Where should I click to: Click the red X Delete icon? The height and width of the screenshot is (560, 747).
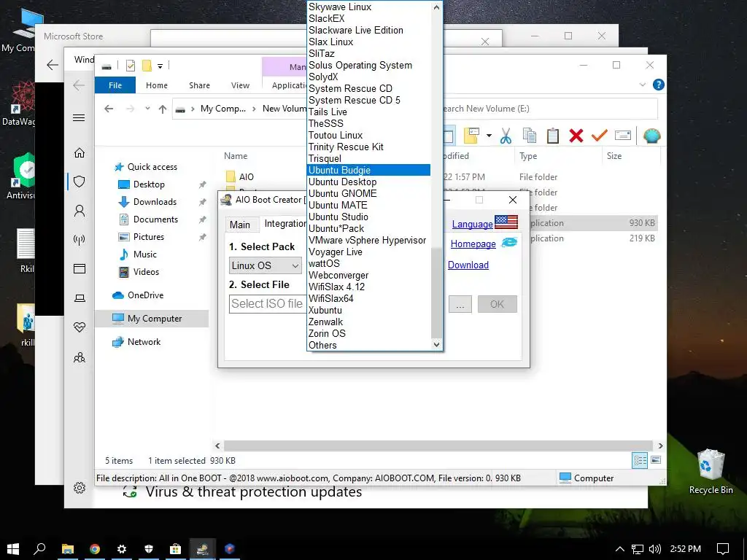[x=576, y=136]
